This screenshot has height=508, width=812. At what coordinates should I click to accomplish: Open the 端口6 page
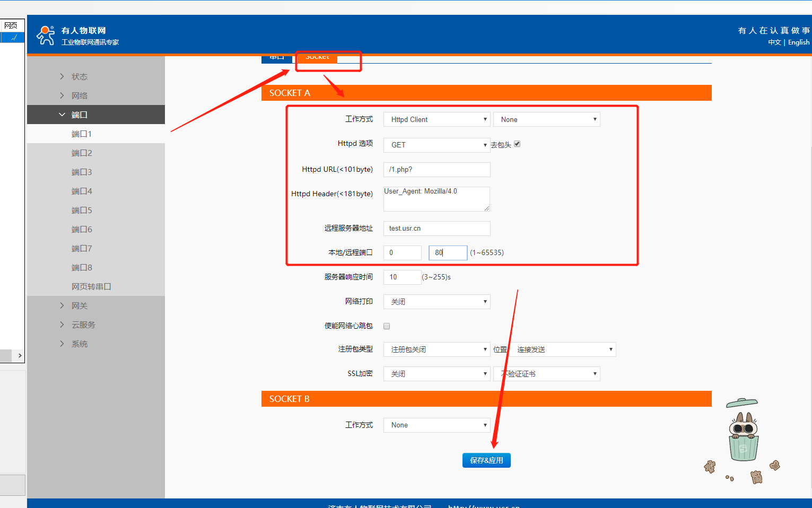(x=96, y=229)
